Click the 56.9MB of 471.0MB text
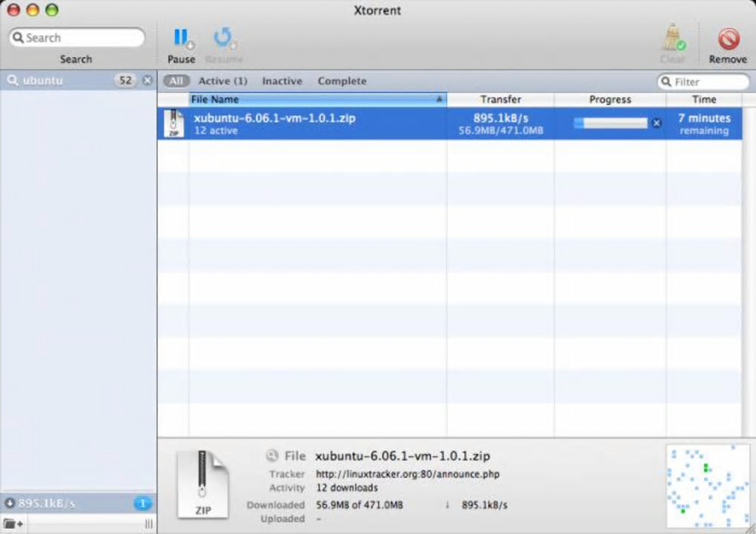Viewport: 756px width, 534px height. point(359,505)
